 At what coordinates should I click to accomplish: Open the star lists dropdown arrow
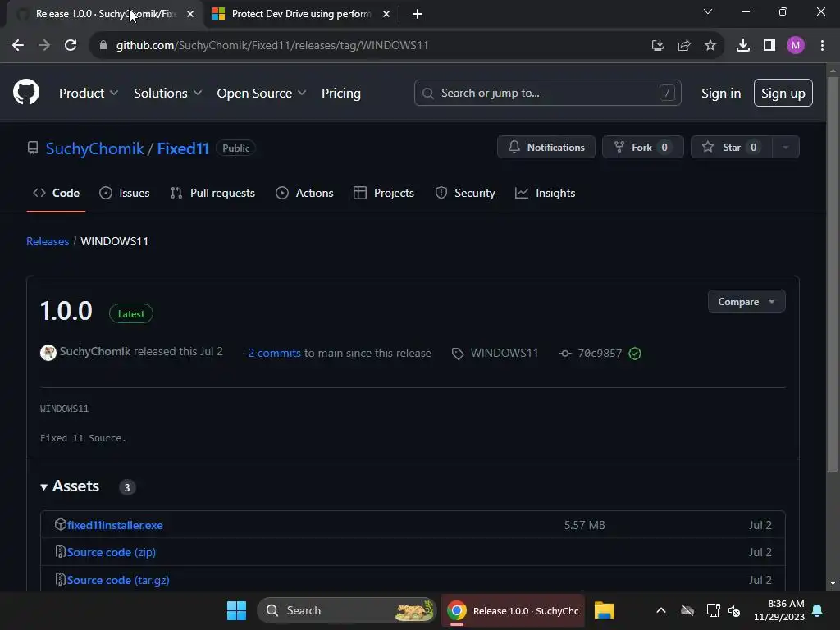pos(785,147)
